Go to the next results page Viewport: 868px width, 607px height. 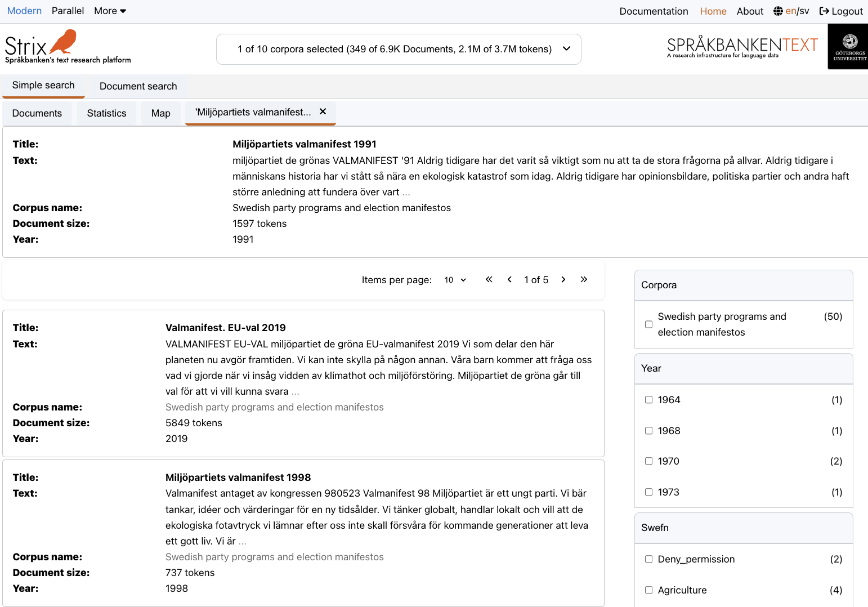coord(563,279)
